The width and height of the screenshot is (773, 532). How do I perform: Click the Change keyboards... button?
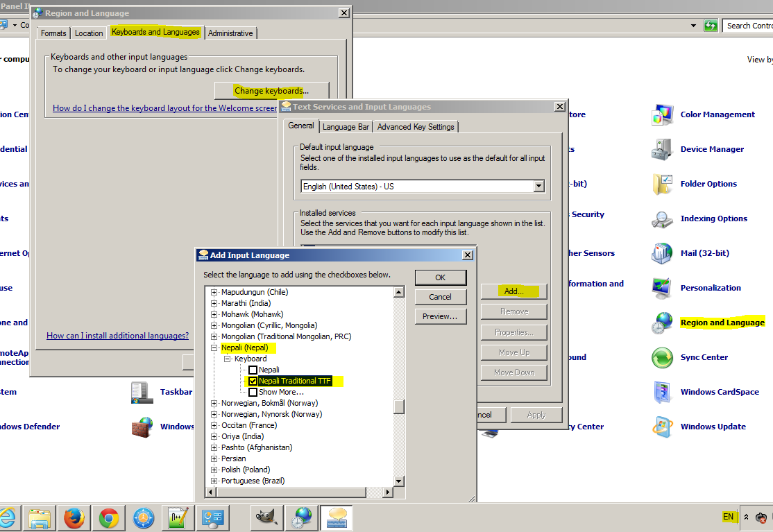[271, 91]
